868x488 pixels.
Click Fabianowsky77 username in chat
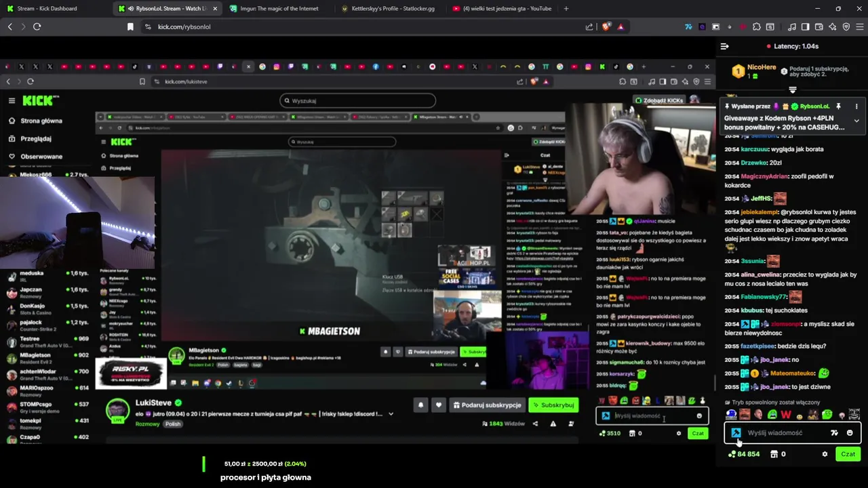(764, 297)
